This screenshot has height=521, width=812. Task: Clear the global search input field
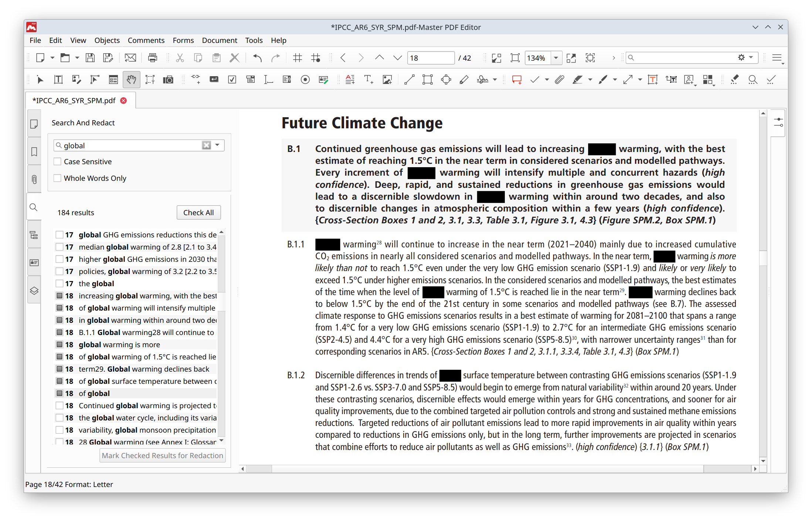pos(206,145)
